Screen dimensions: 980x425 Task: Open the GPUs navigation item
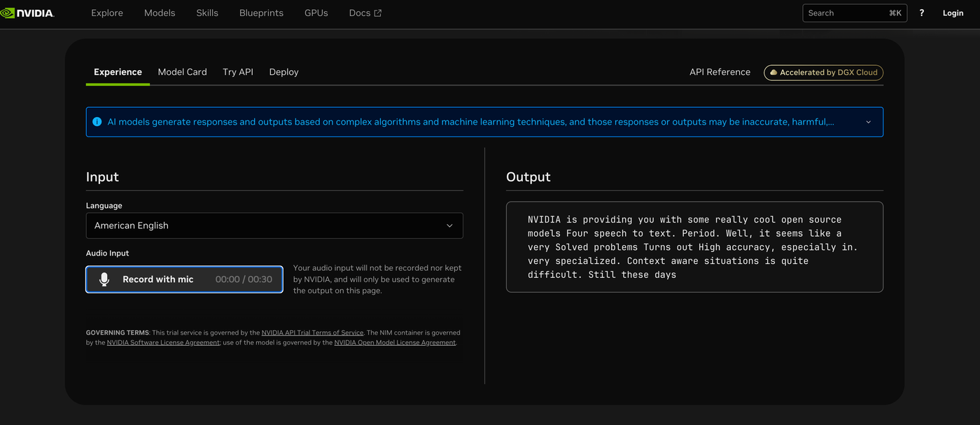(316, 13)
